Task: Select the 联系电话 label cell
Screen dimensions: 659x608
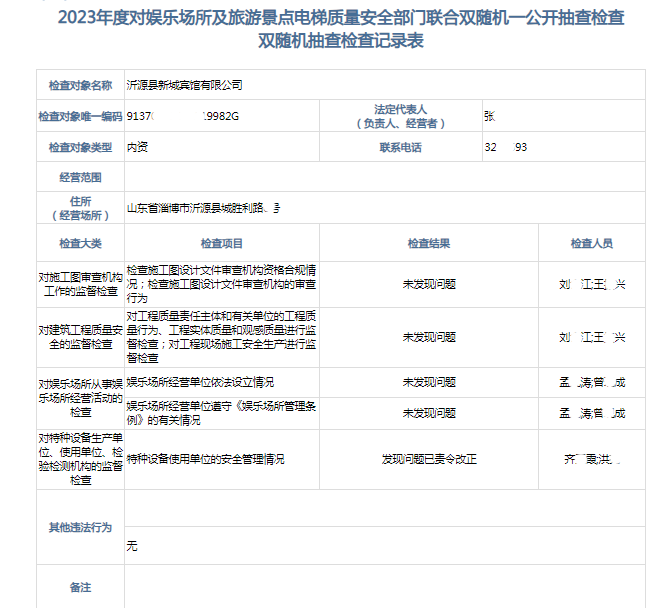Action: (400, 147)
